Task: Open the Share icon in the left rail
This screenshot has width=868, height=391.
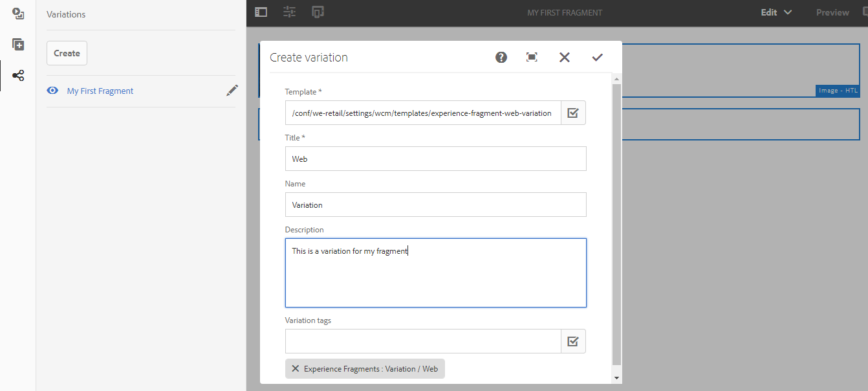Action: pos(17,75)
